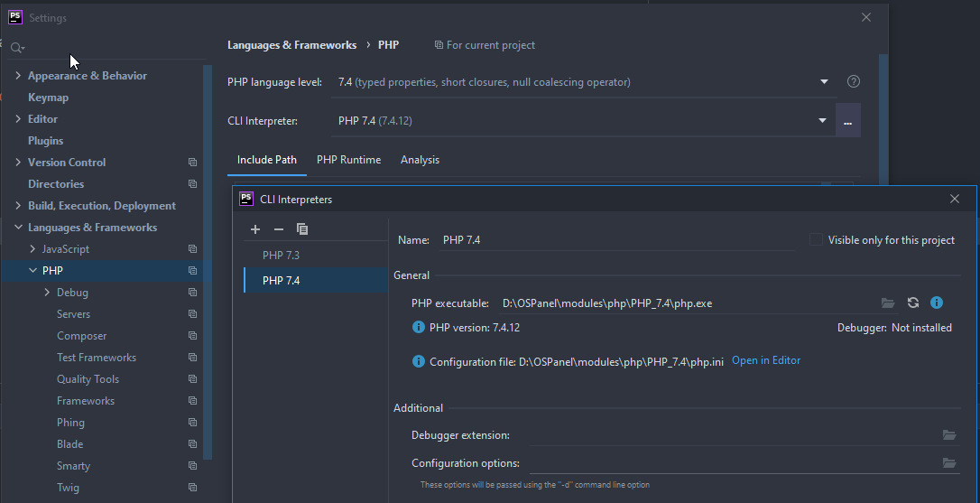Click the CLI Interpreter ellipsis button
This screenshot has width=980, height=503.
point(847,121)
